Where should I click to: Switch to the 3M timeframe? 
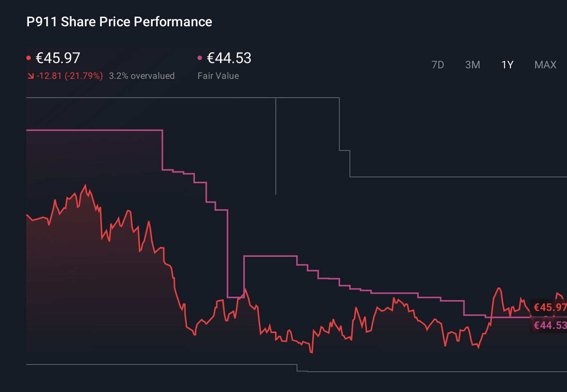tap(472, 65)
